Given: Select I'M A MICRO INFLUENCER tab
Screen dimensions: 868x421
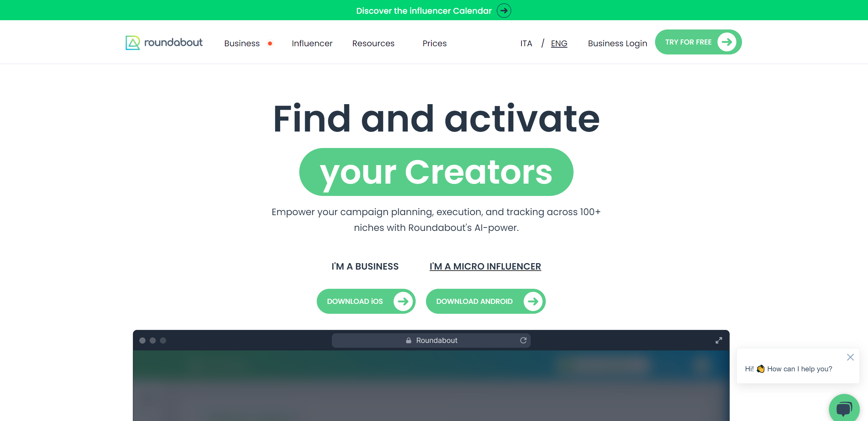Looking at the screenshot, I should click(x=486, y=266).
